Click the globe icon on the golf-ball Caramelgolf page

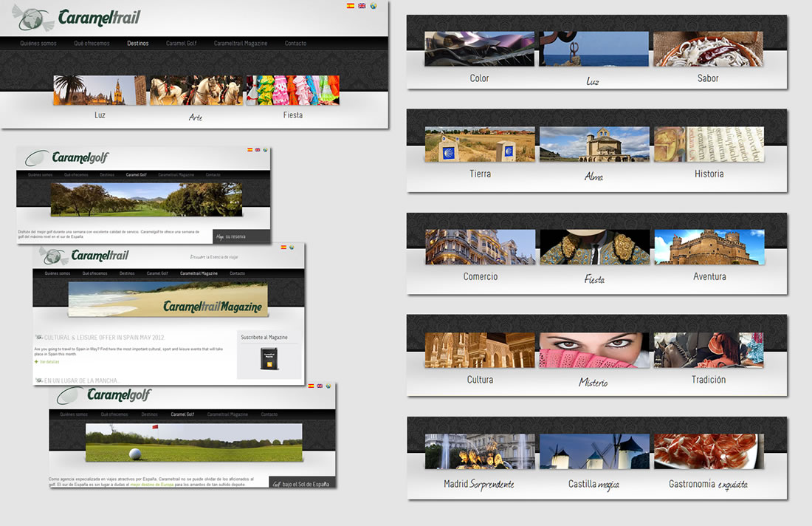(x=328, y=386)
